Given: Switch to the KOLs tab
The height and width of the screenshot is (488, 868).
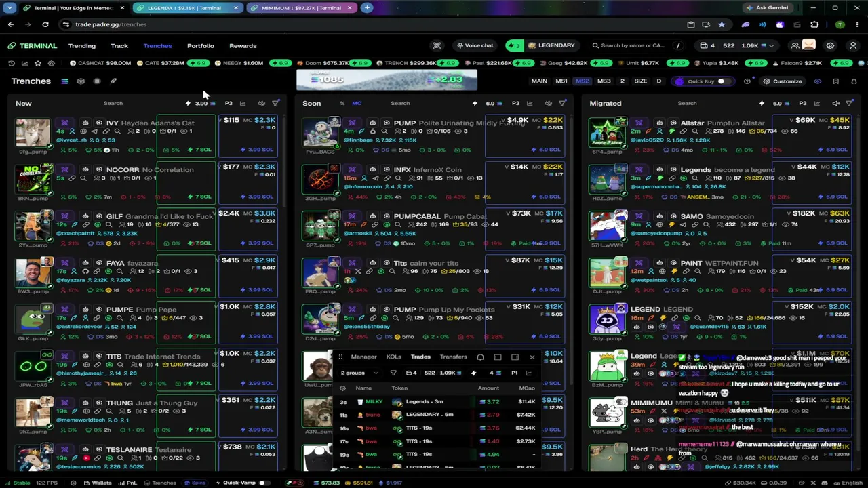Looking at the screenshot, I should click(x=393, y=357).
